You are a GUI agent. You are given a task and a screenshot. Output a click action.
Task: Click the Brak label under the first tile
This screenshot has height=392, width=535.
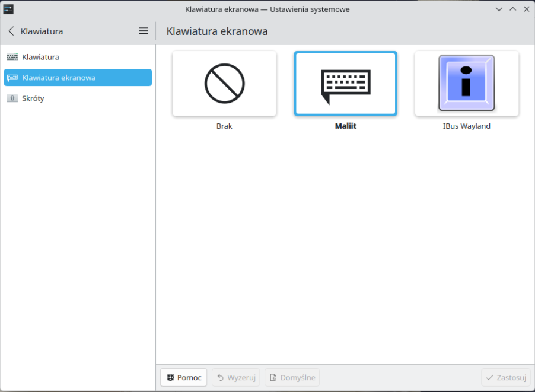point(224,126)
